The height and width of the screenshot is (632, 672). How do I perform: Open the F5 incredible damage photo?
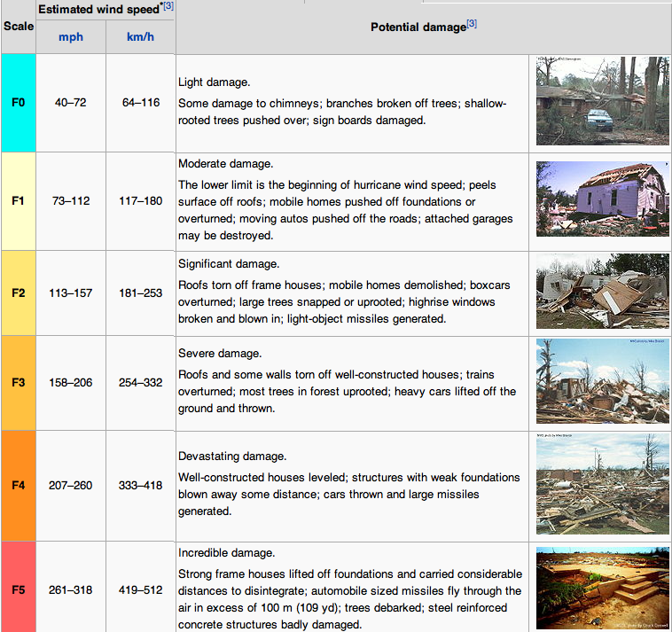[602, 588]
